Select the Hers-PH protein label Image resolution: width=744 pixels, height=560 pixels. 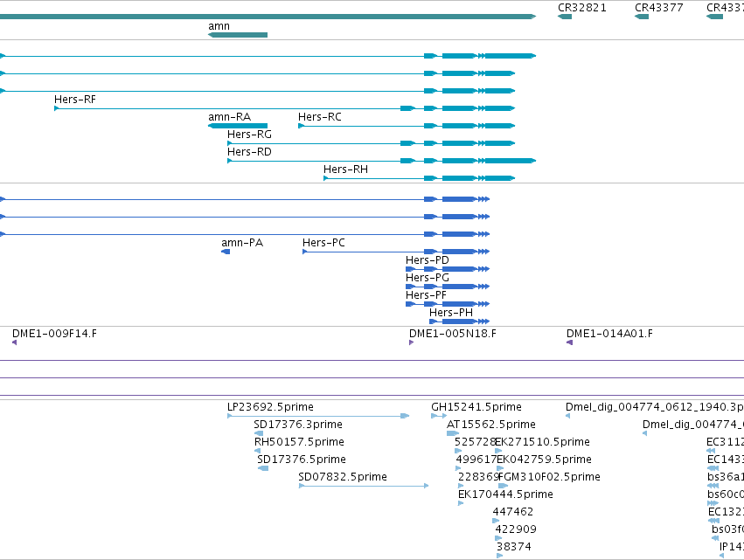(451, 313)
